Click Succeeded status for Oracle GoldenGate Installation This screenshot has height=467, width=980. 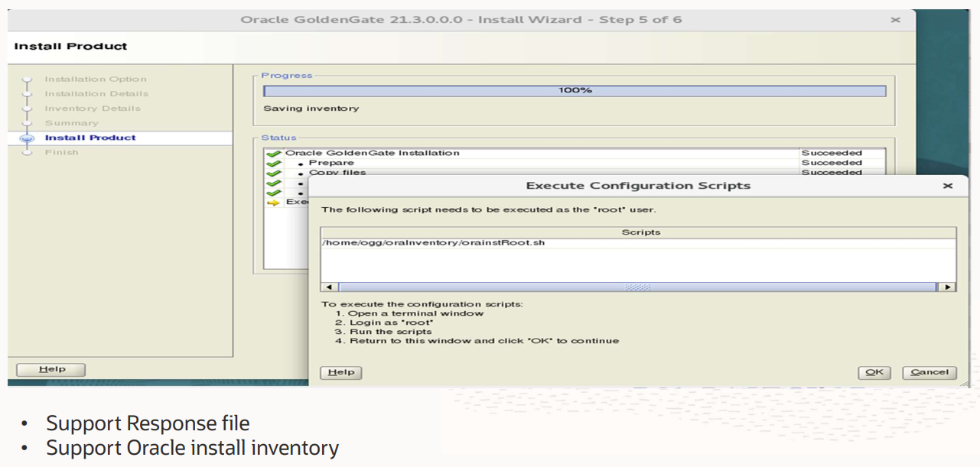(832, 153)
